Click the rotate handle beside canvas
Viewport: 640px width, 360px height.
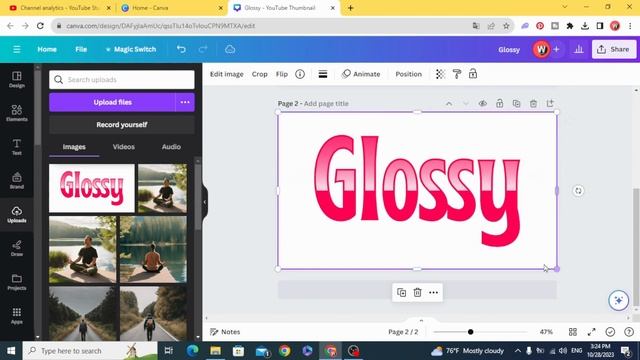coord(578,191)
